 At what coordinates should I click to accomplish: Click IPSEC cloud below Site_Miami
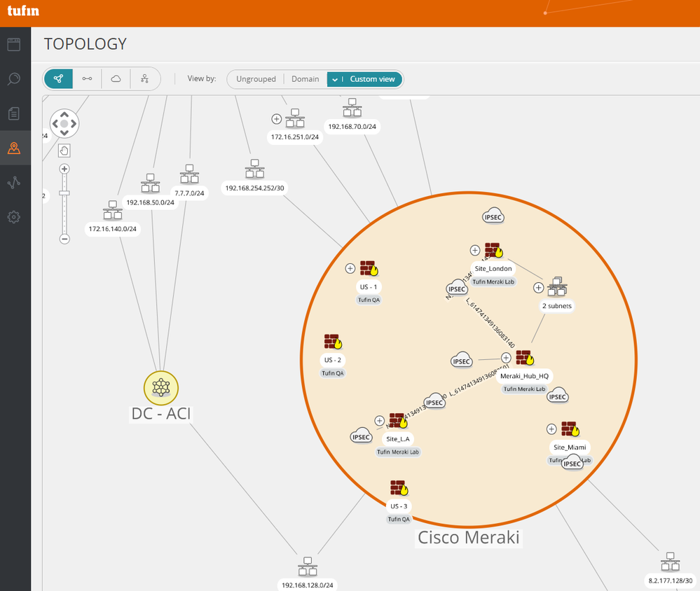click(x=572, y=463)
